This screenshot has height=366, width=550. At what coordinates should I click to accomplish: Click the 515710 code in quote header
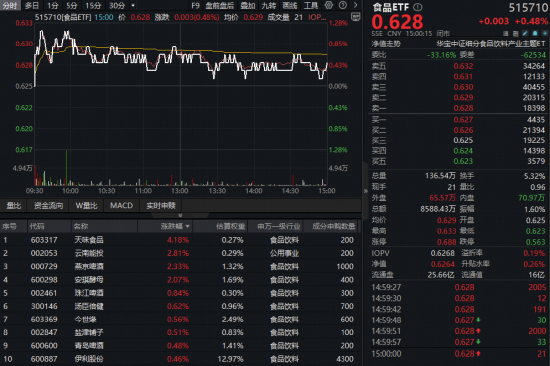[528, 7]
